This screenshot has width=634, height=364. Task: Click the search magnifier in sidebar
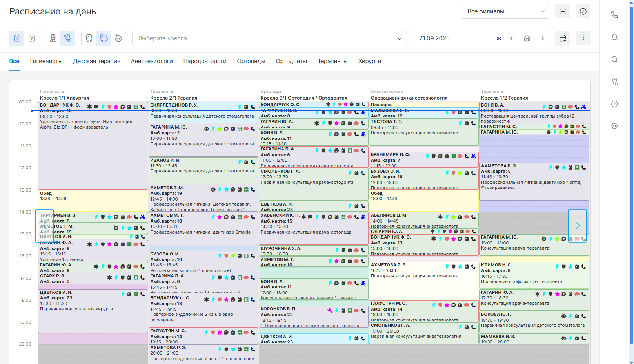(x=614, y=60)
